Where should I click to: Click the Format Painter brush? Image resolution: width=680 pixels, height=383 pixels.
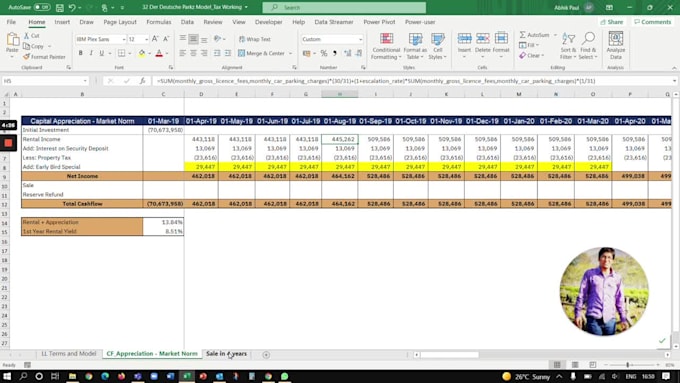pyautogui.click(x=44, y=57)
